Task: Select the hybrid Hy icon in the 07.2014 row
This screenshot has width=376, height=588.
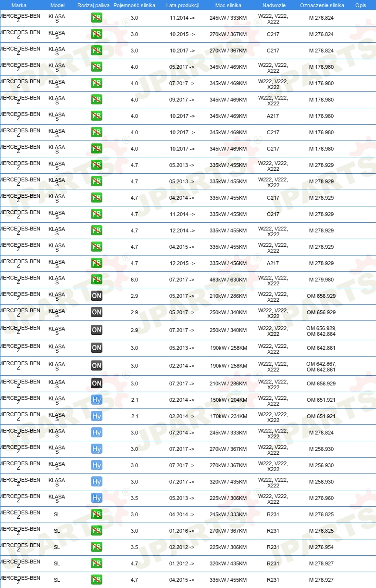Action: pos(97,433)
